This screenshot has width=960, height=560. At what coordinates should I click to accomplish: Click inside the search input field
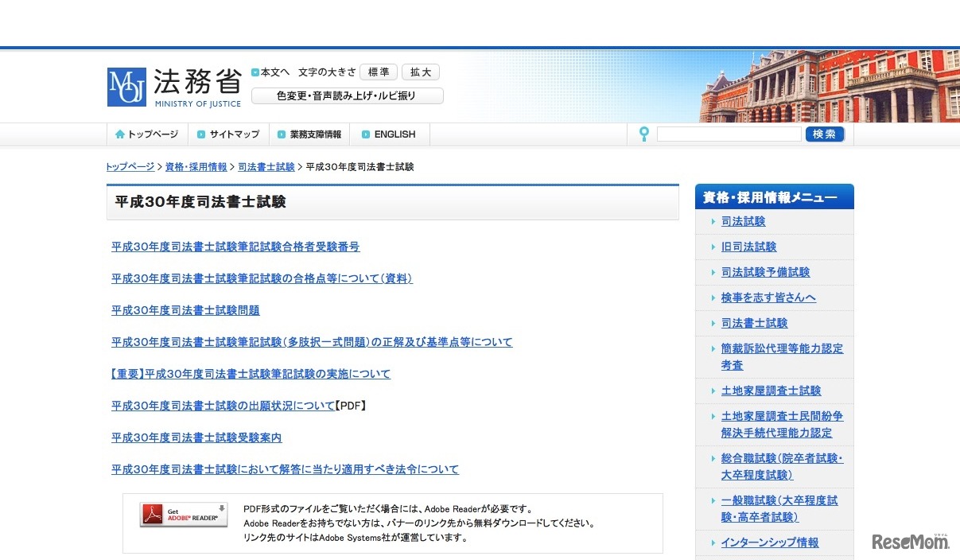[x=729, y=134]
